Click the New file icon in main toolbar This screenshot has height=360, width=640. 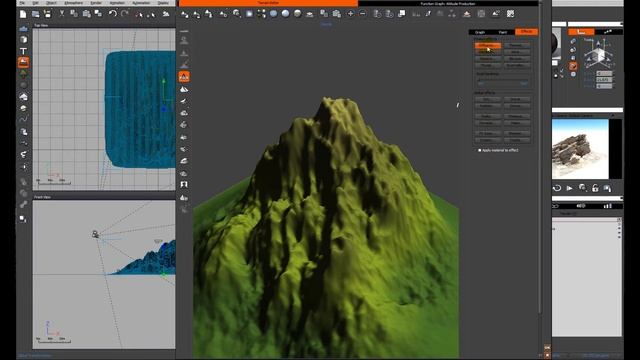(23, 14)
